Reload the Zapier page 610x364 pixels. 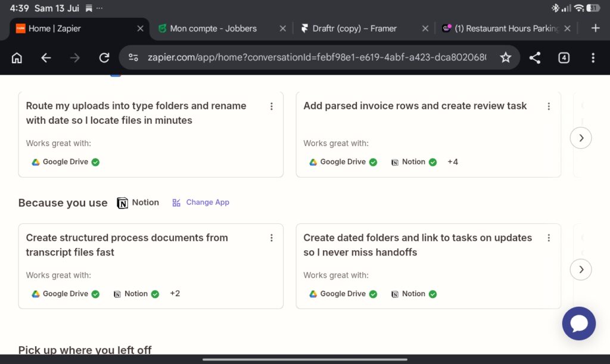[x=104, y=58]
